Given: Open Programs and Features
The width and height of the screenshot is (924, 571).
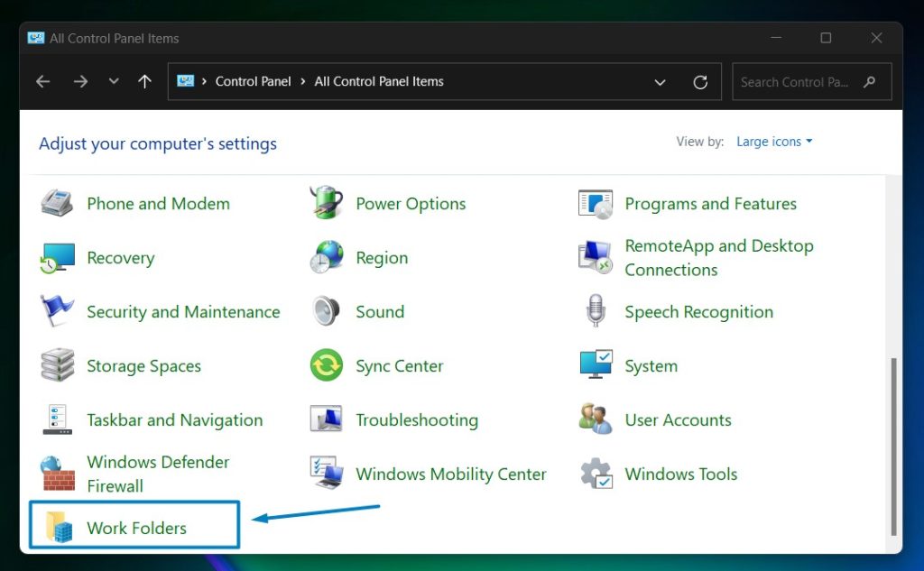Looking at the screenshot, I should click(710, 204).
